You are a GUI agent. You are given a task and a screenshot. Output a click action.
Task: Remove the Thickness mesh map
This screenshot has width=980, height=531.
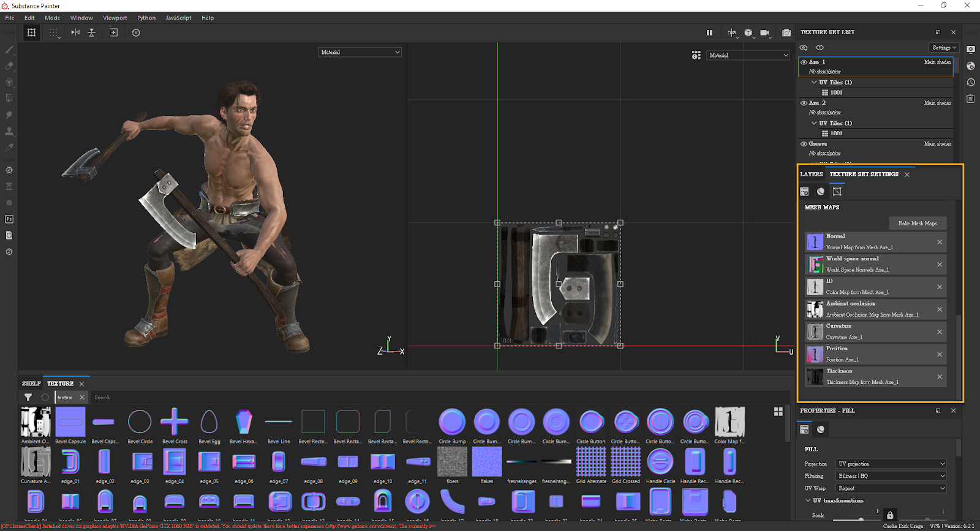[940, 377]
